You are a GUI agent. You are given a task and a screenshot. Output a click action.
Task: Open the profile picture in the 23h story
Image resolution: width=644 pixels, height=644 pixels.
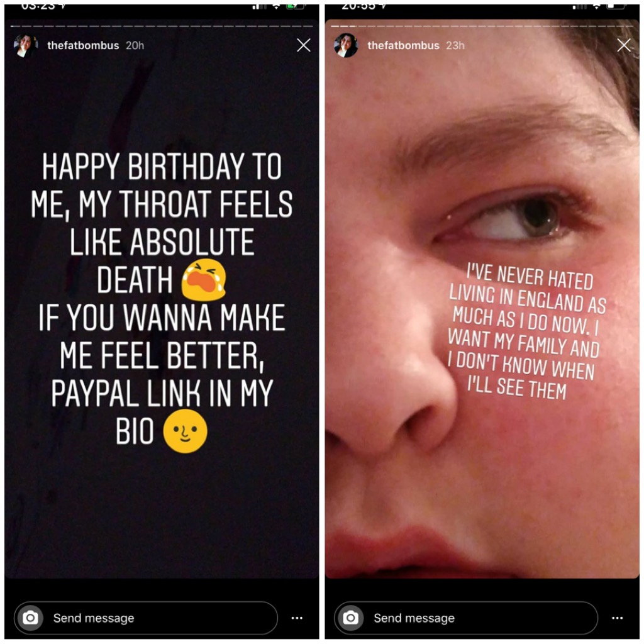[x=346, y=45]
